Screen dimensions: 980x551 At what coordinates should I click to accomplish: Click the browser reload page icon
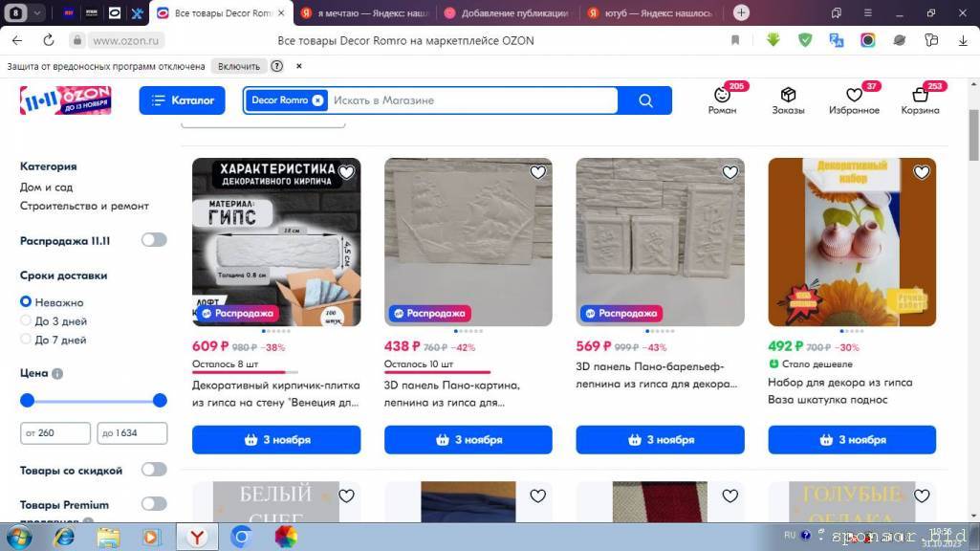point(48,40)
